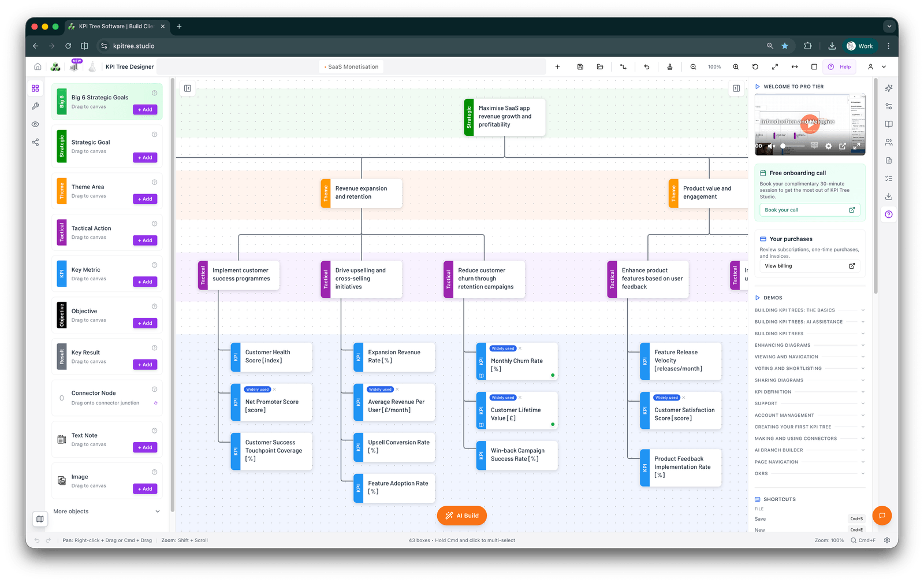Open the sliders settings icon in right rail
Viewport: 924px width, 582px height.
pyautogui.click(x=889, y=106)
